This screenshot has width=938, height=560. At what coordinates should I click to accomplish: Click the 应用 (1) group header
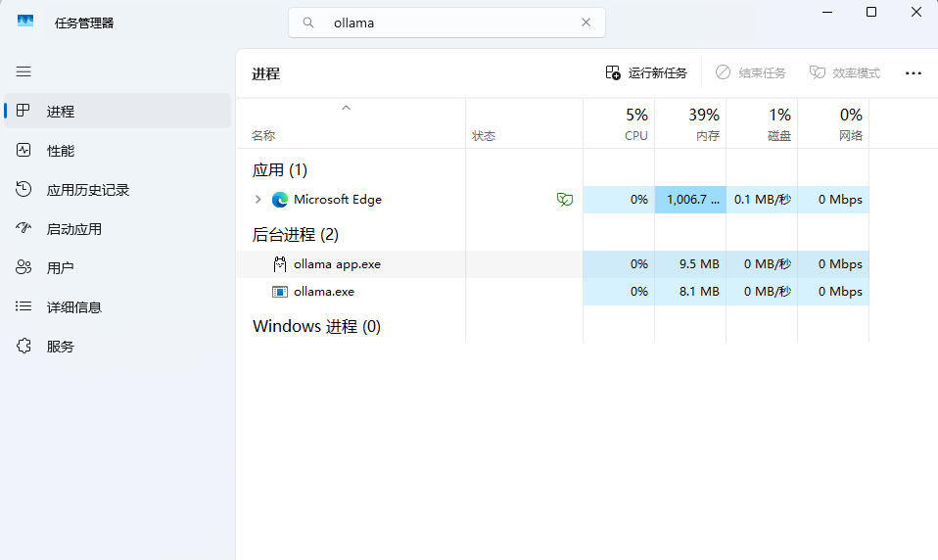click(x=279, y=170)
